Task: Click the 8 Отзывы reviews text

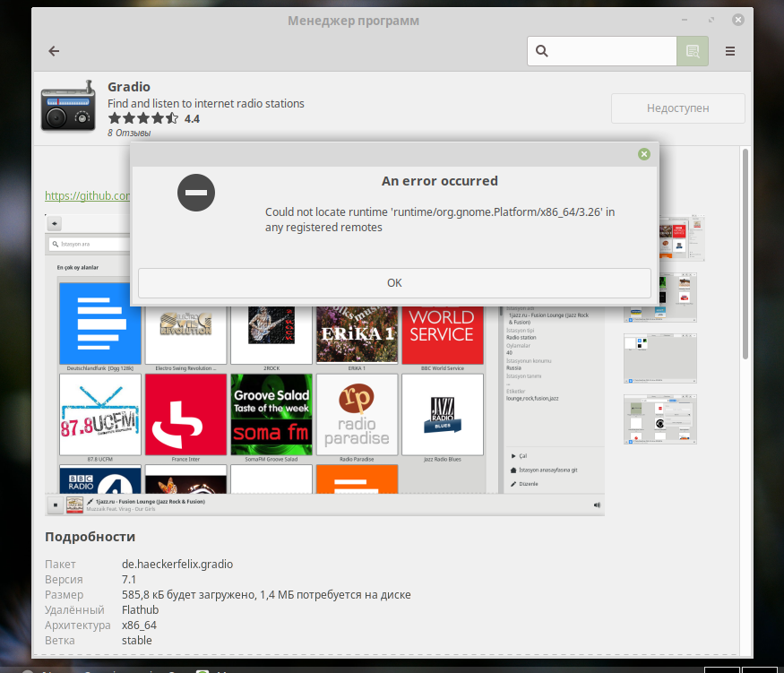Action: (129, 133)
